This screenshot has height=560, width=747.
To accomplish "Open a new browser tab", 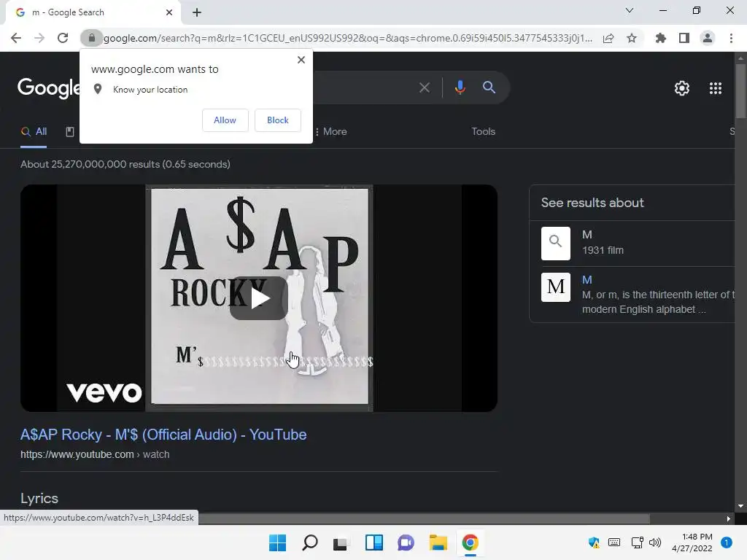I will (197, 12).
